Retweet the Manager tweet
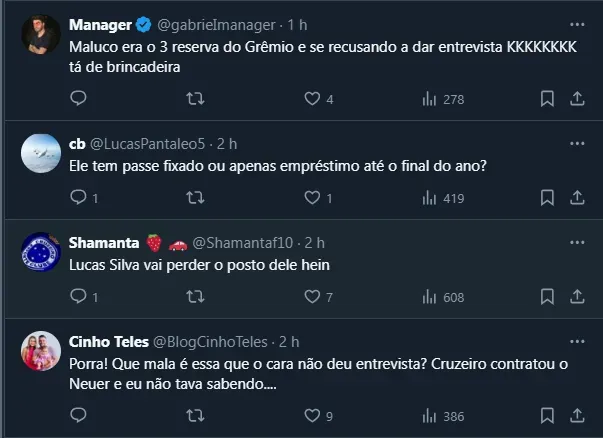The width and height of the screenshot is (603, 438). 196,99
